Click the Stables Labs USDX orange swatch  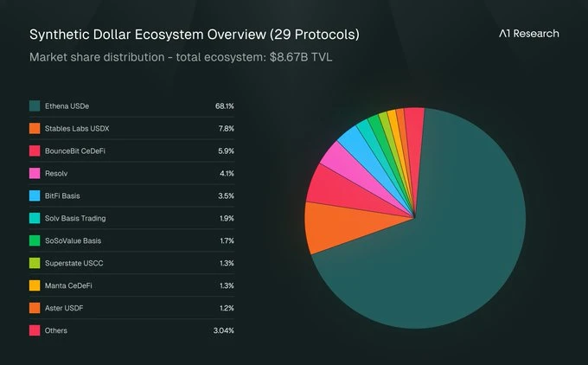35,128
